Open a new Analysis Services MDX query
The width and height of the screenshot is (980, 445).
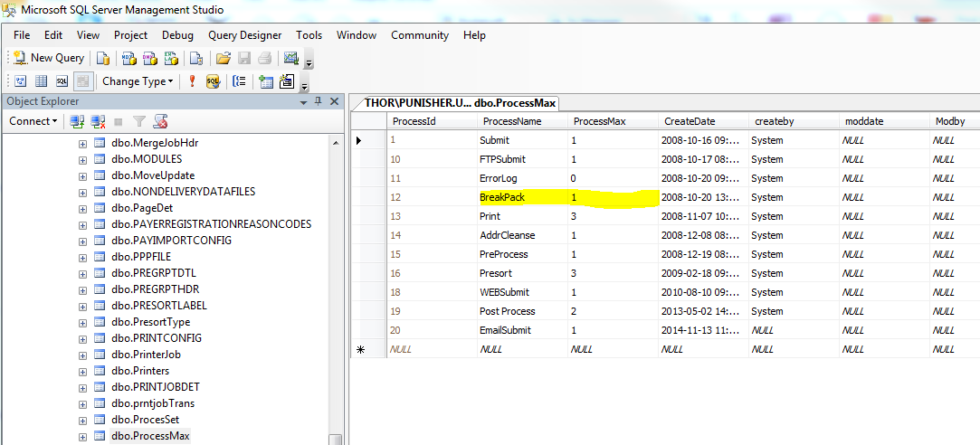tap(129, 58)
